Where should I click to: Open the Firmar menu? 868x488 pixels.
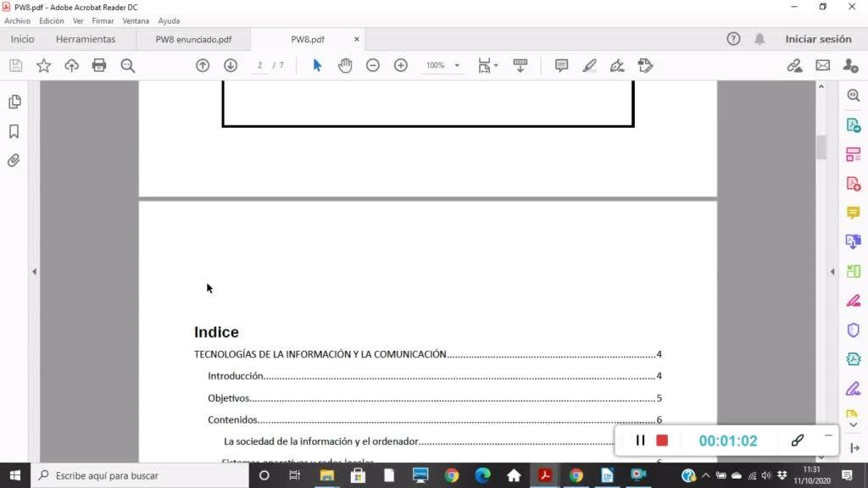click(x=103, y=21)
